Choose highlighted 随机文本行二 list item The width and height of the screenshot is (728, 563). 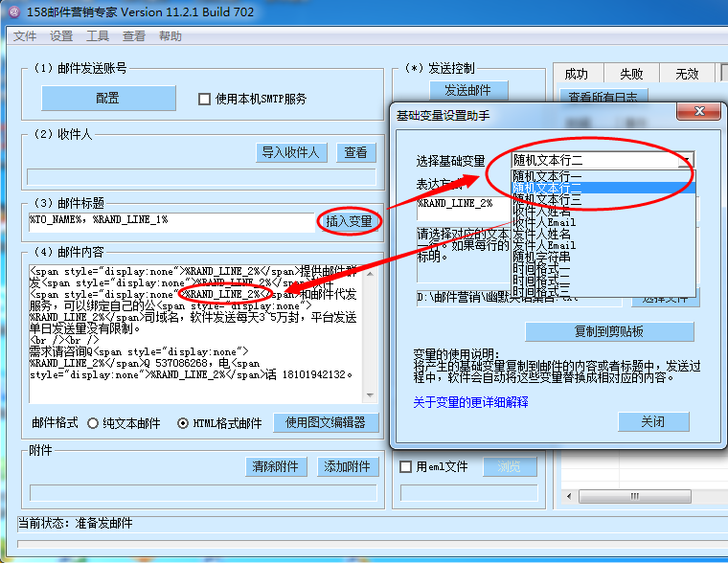coord(603,188)
